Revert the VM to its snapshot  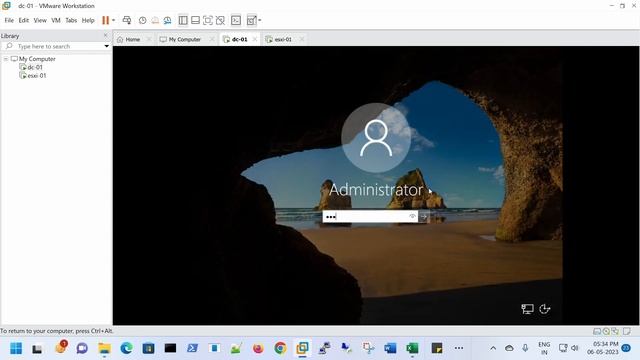pyautogui.click(x=155, y=20)
